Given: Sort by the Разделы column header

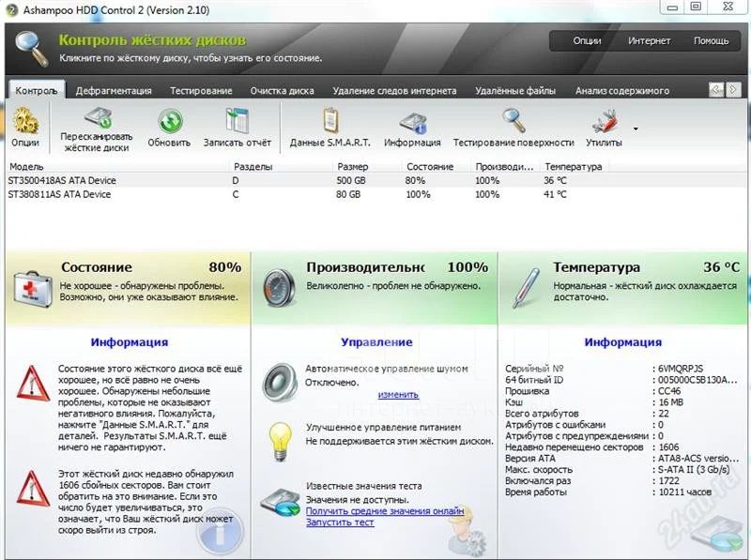Looking at the screenshot, I should (x=281, y=167).
